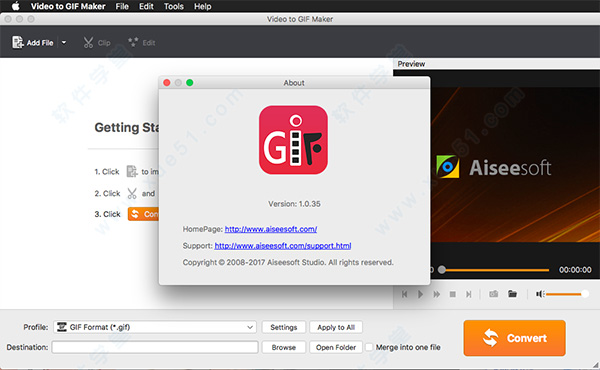Click the green zoom button on About
Image resolution: width=600 pixels, height=370 pixels.
pyautogui.click(x=189, y=83)
